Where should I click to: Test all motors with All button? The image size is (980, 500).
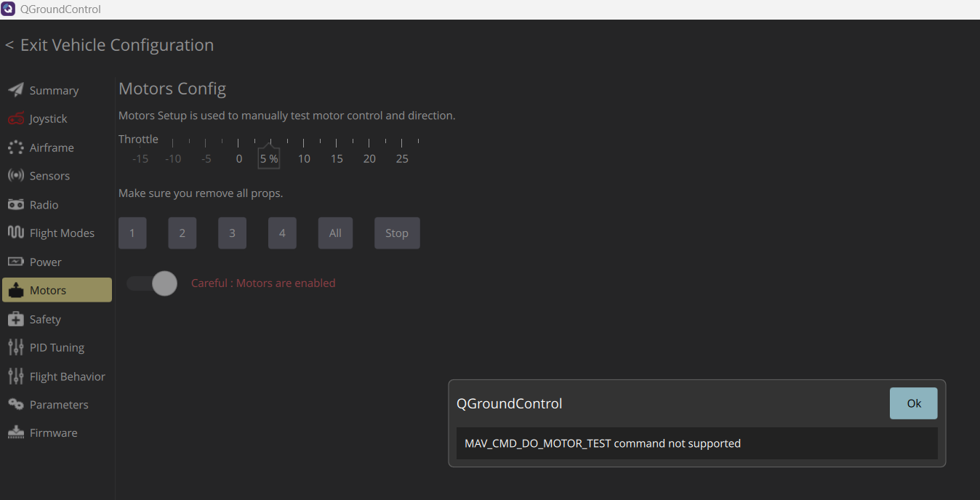[335, 233]
